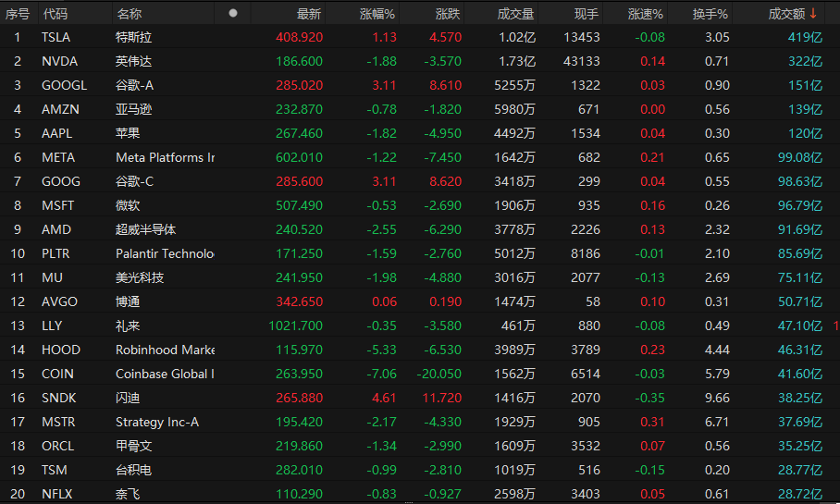
Task: Select the TSLA stock code
Action: tap(56, 37)
